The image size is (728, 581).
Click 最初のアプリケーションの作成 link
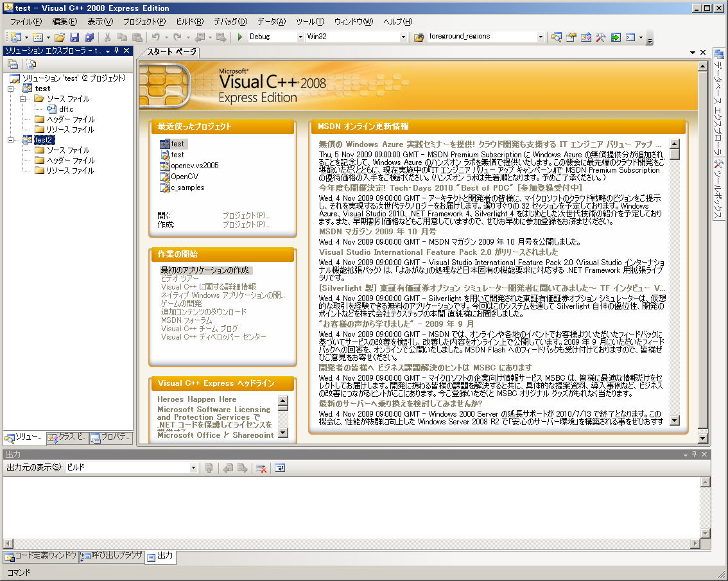(x=205, y=270)
